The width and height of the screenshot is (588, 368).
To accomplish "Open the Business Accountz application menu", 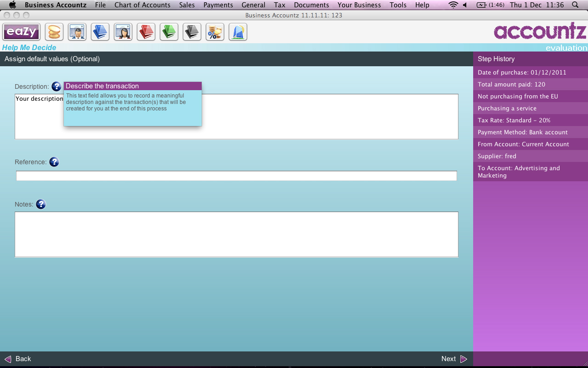I will coord(55,5).
